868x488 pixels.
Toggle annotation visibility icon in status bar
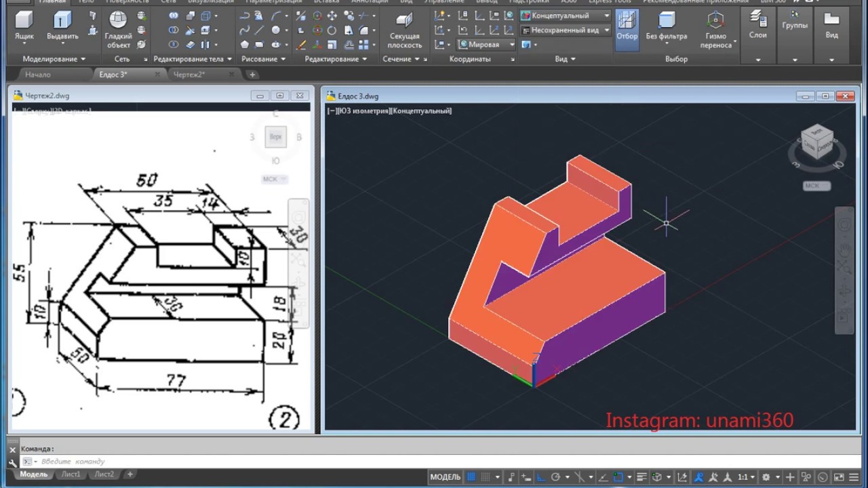coord(698,477)
